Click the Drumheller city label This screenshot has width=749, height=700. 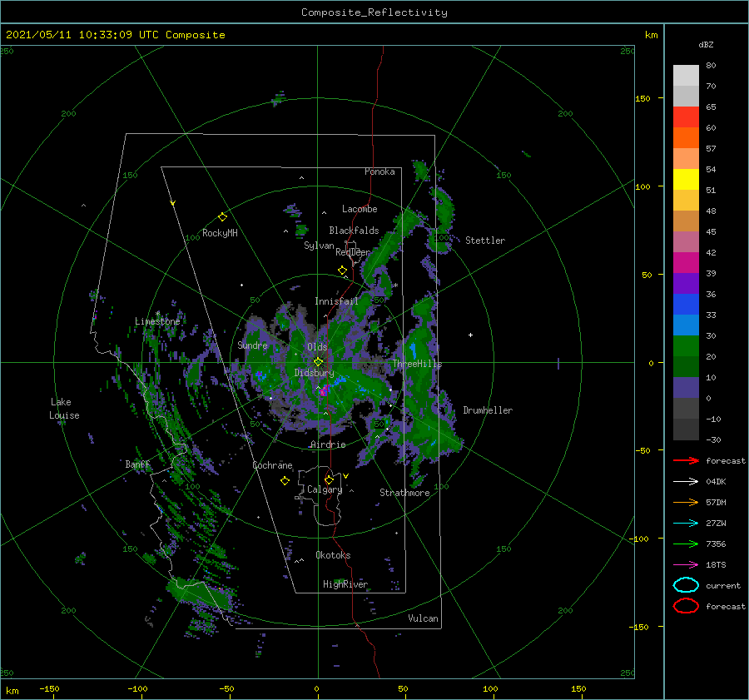click(488, 410)
